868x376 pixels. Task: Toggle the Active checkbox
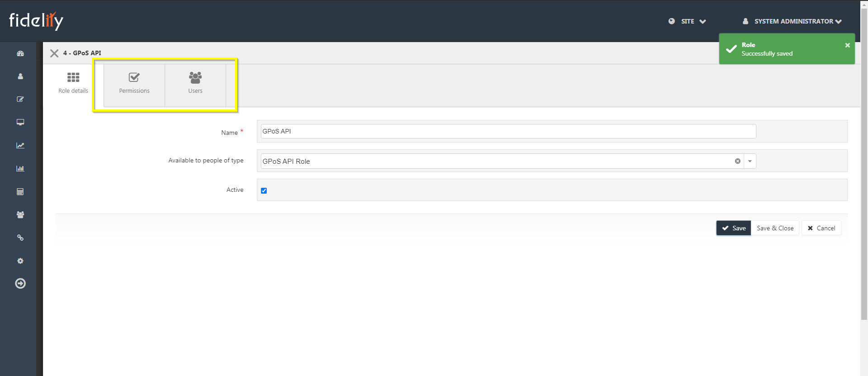(264, 190)
